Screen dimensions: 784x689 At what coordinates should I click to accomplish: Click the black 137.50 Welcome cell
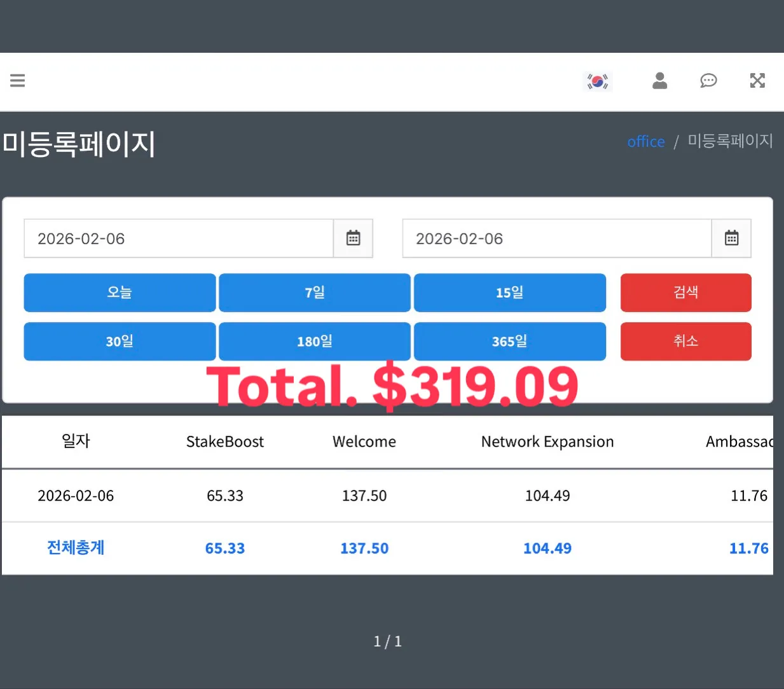click(x=364, y=496)
